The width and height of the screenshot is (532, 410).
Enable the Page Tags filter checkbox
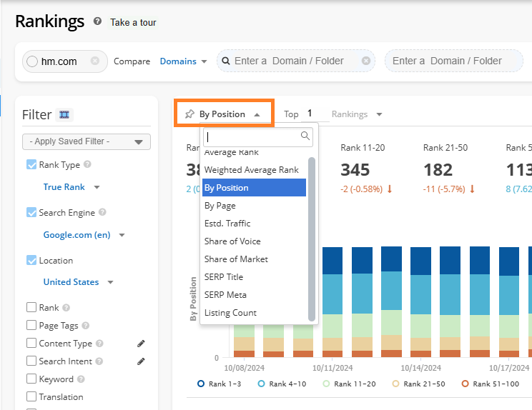click(31, 326)
